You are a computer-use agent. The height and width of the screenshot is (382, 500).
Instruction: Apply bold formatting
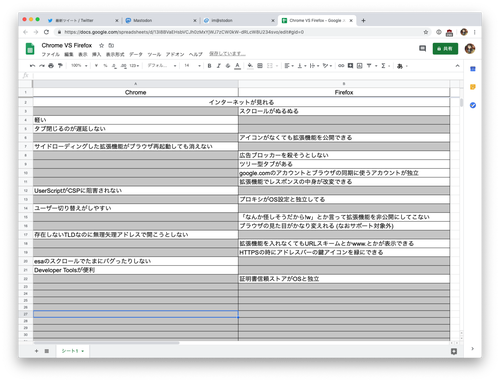(209, 66)
